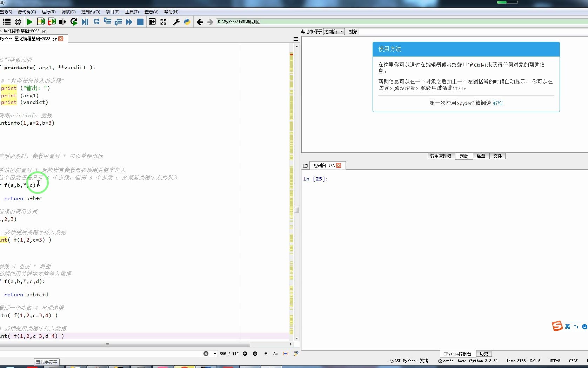588x368 pixels.
Task: Click the editor horizontal scrollbar
Action: (125, 344)
